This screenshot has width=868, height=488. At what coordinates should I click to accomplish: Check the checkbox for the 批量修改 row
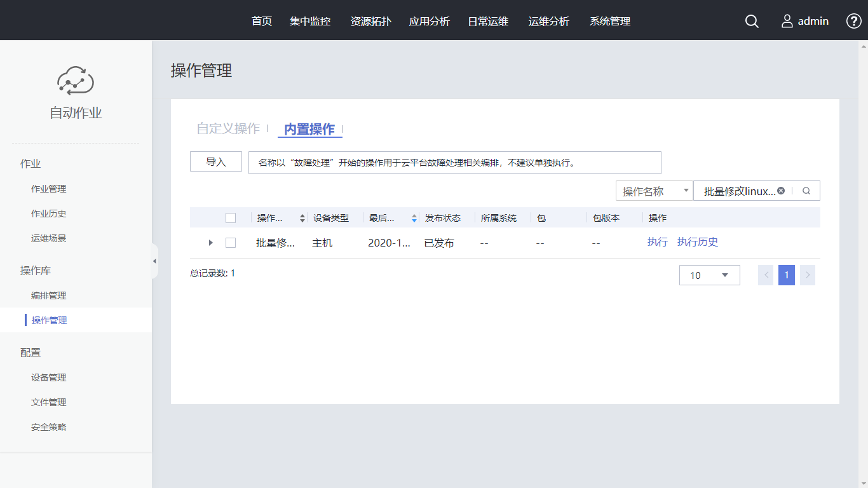(x=231, y=243)
